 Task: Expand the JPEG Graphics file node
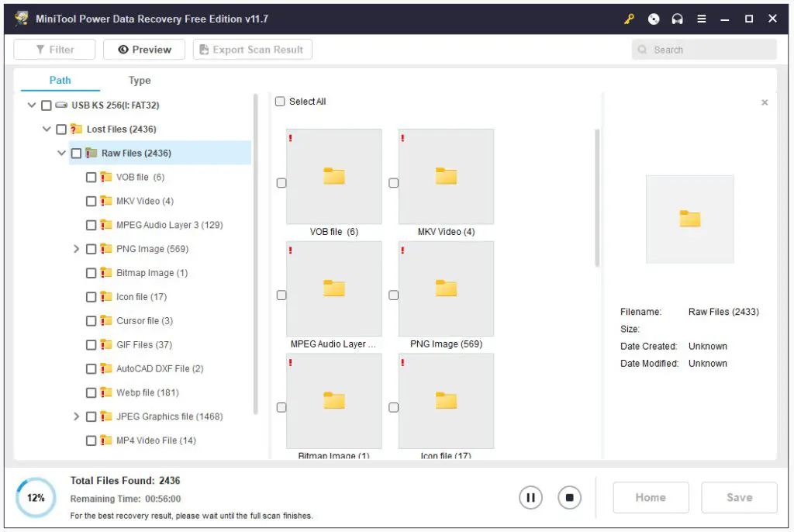tap(76, 416)
